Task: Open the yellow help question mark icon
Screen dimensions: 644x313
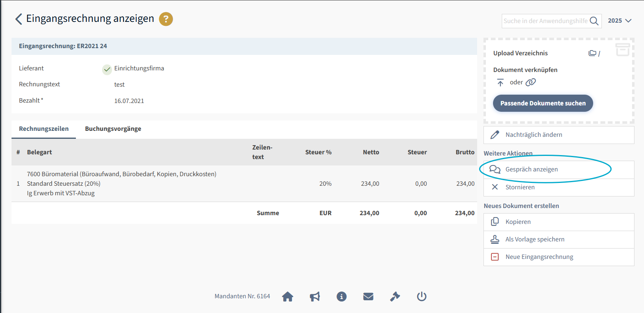Action: (x=166, y=19)
